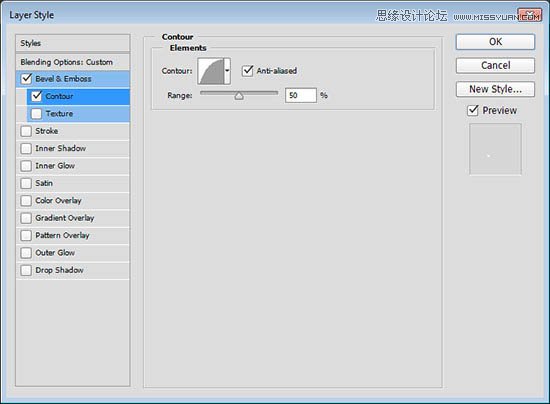
Task: Enable the Color Overlay checkbox
Action: click(26, 201)
